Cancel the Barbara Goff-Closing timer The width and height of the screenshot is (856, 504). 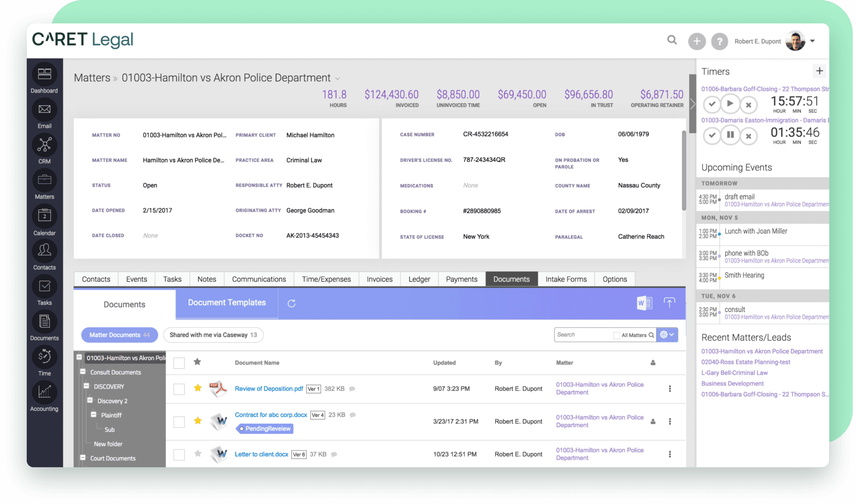749,104
